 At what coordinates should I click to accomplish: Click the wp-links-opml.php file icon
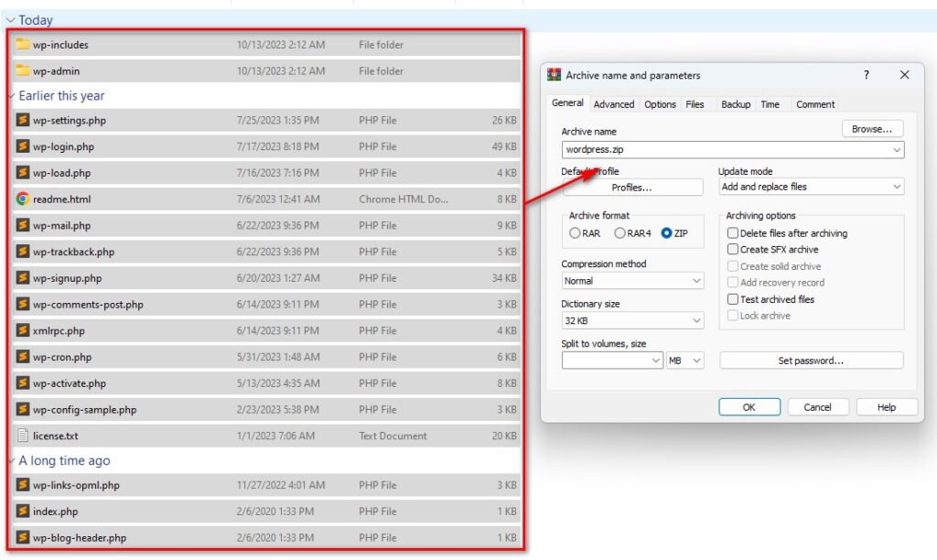23,485
